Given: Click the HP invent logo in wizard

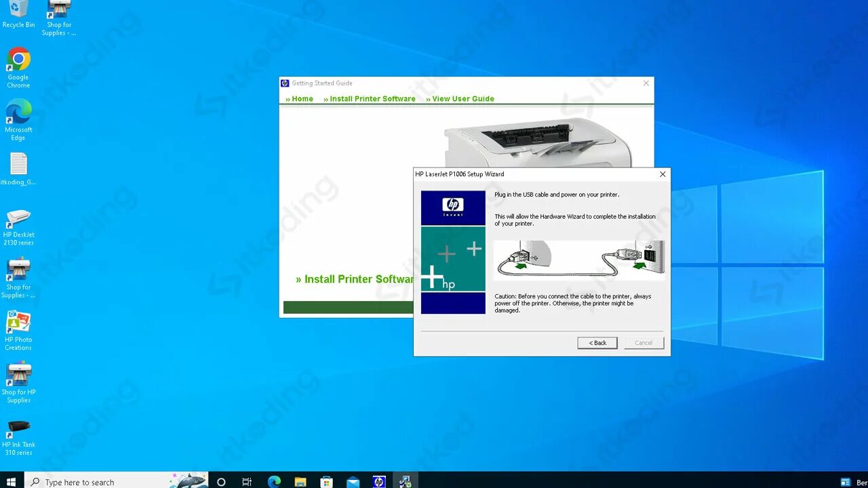Looking at the screenshot, I should [453, 207].
